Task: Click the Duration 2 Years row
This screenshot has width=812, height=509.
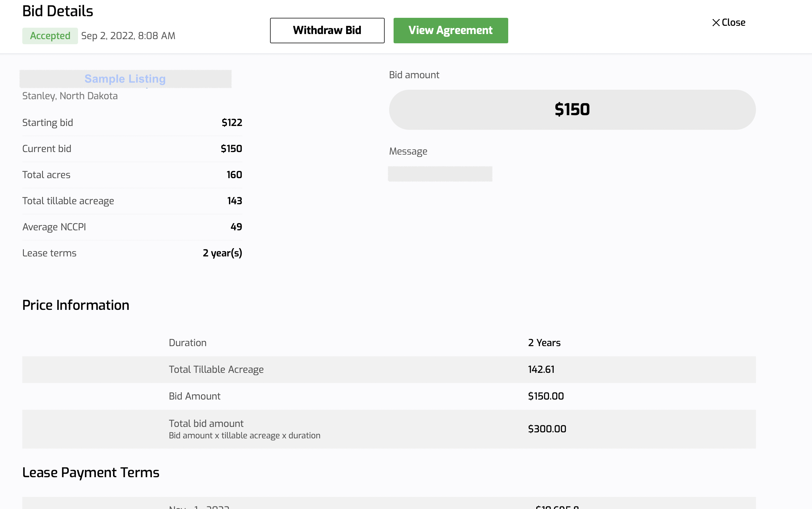Action: [389, 343]
